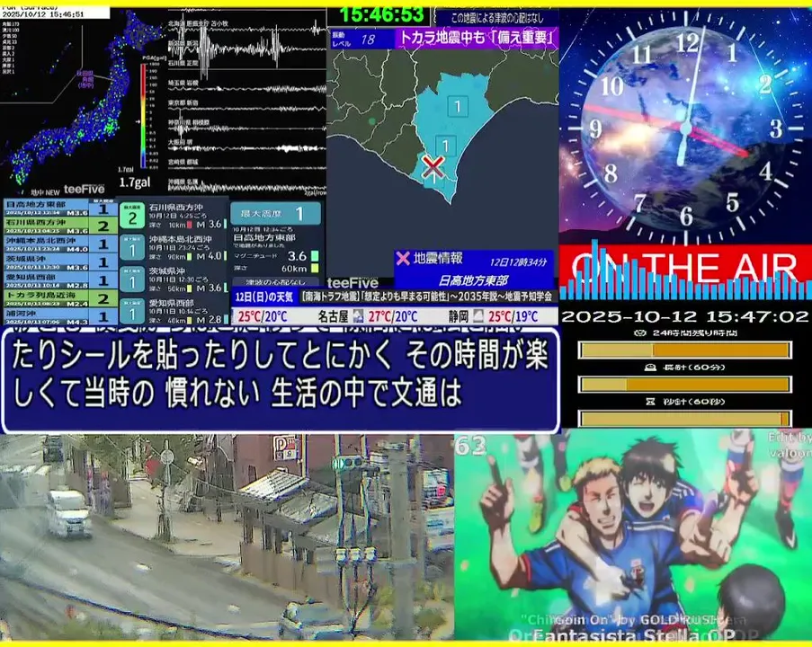Select the 茨城県沖 M3.6 row in the left list
Viewport: 812px width, 647px height.
[60, 261]
